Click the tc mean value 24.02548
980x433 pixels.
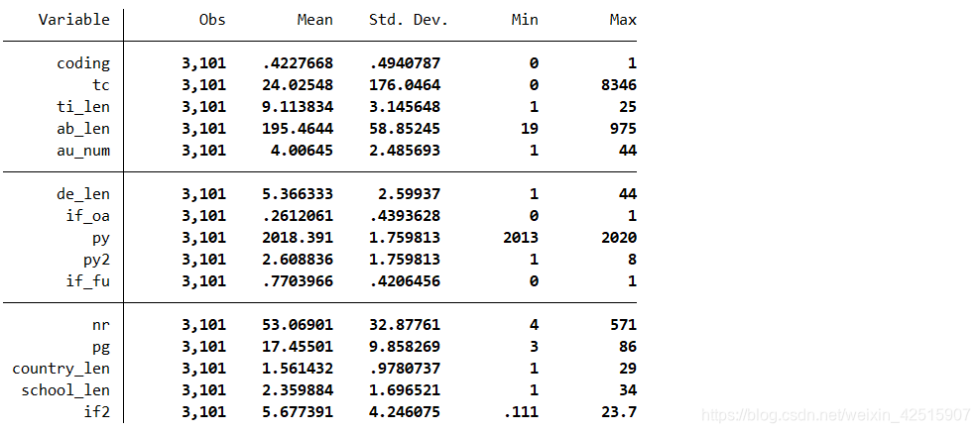point(298,85)
